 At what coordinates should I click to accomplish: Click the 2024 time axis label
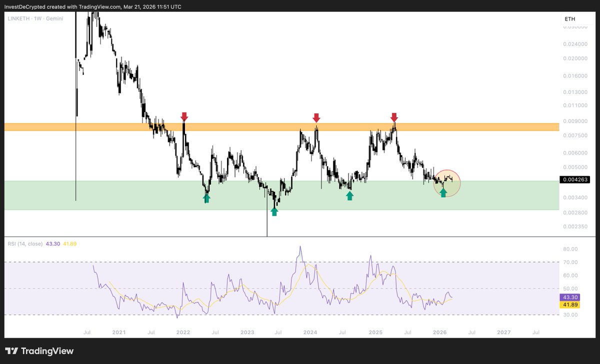310,332
